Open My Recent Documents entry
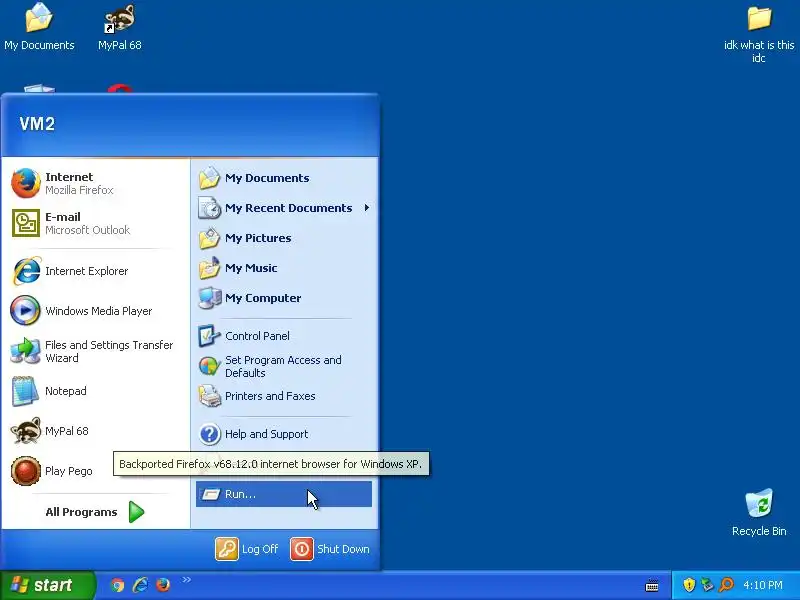This screenshot has height=600, width=800. [284, 208]
